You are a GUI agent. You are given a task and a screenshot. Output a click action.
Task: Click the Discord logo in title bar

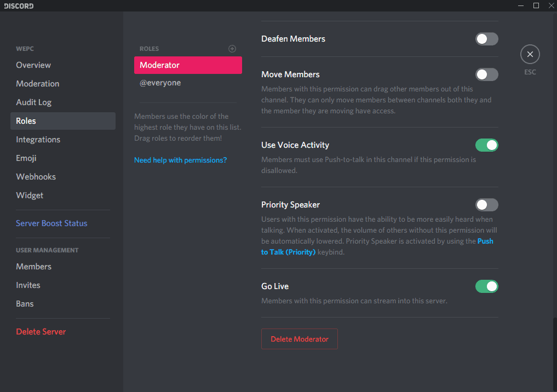19,6
